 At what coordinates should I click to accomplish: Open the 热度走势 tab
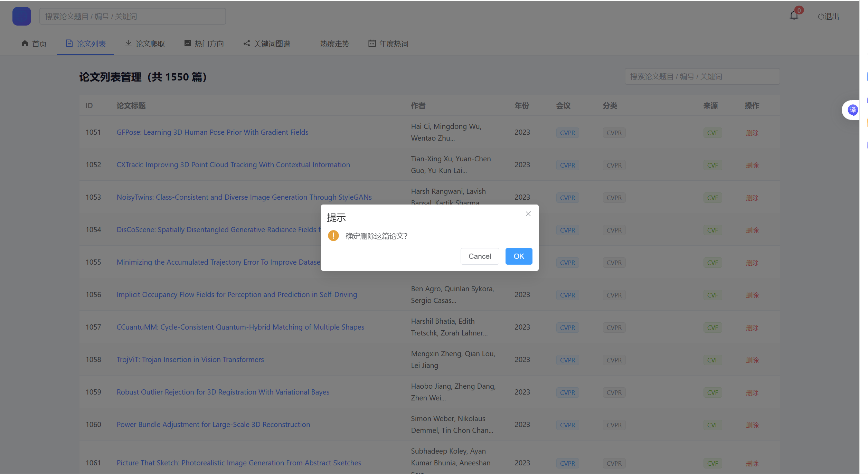point(334,44)
